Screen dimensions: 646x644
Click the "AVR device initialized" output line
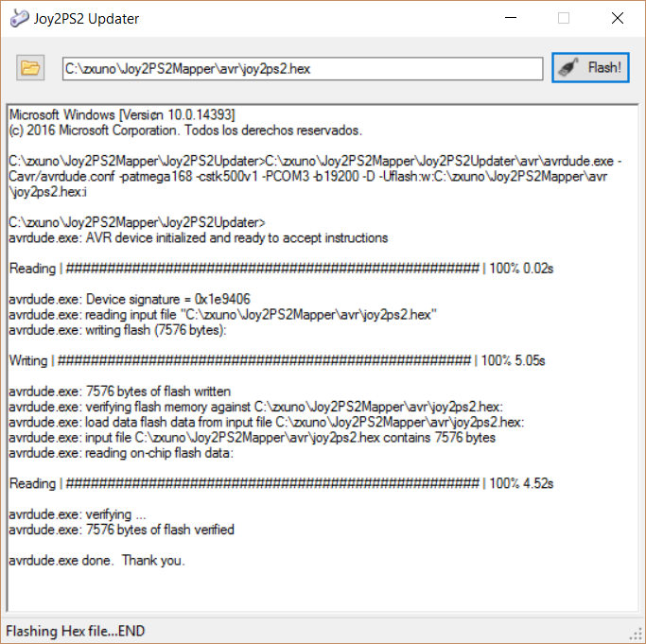[198, 237]
